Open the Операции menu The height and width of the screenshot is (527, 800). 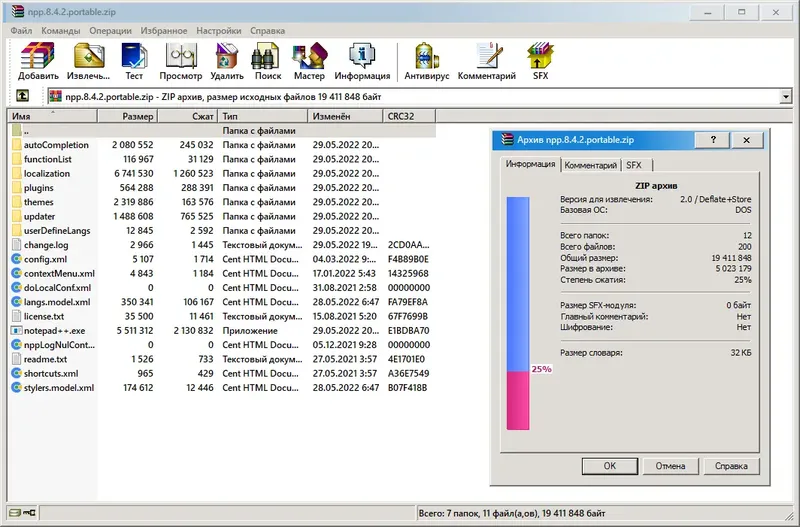point(110,31)
